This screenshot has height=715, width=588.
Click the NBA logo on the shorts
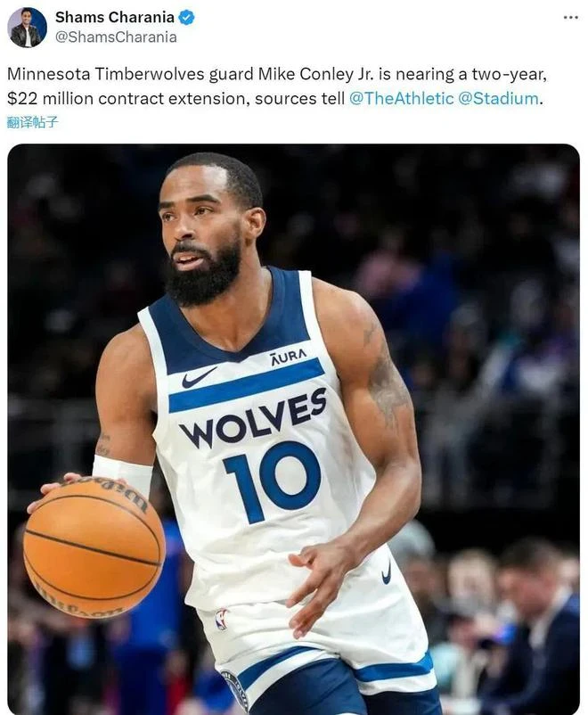[x=222, y=620]
